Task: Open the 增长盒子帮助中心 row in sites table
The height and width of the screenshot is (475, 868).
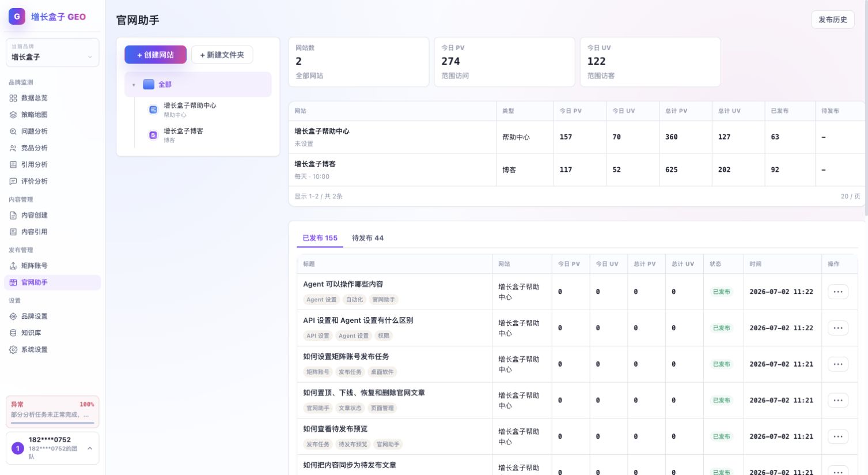Action: [577, 137]
